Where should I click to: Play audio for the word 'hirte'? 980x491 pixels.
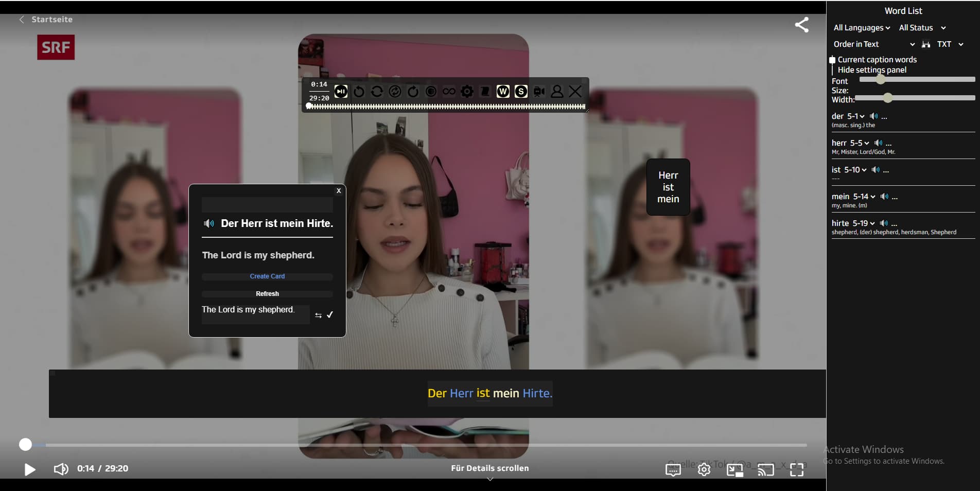[x=884, y=223]
